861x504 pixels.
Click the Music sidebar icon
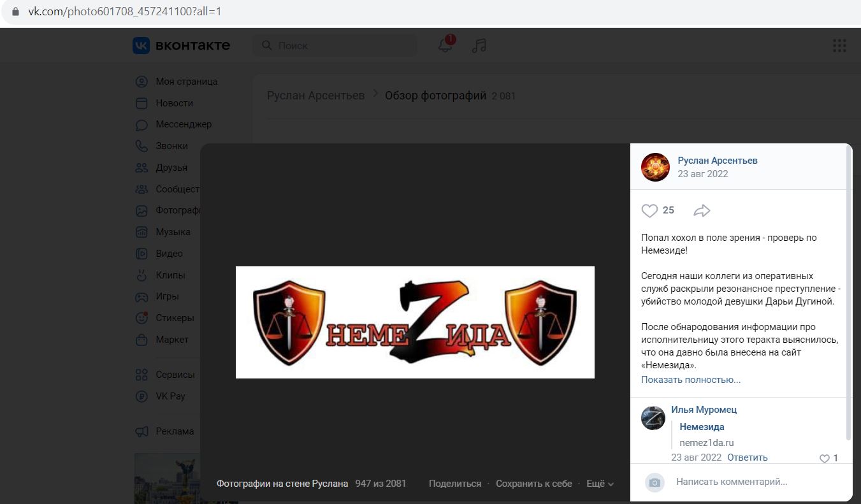pos(141,232)
